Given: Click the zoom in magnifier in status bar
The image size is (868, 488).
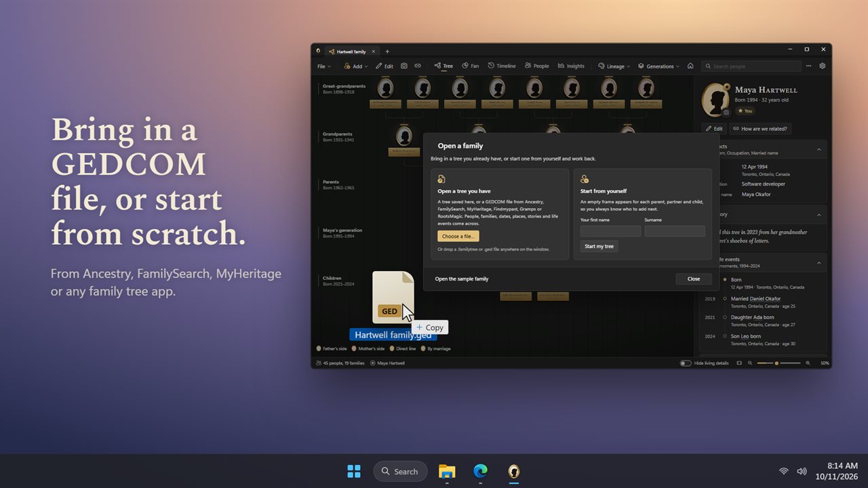Looking at the screenshot, I should pyautogui.click(x=808, y=363).
